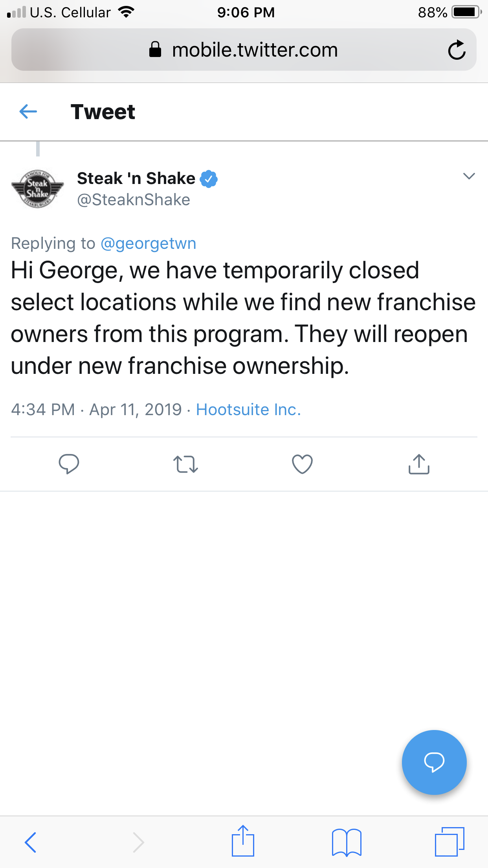Tap the back arrow beside Tweet header

(x=28, y=112)
